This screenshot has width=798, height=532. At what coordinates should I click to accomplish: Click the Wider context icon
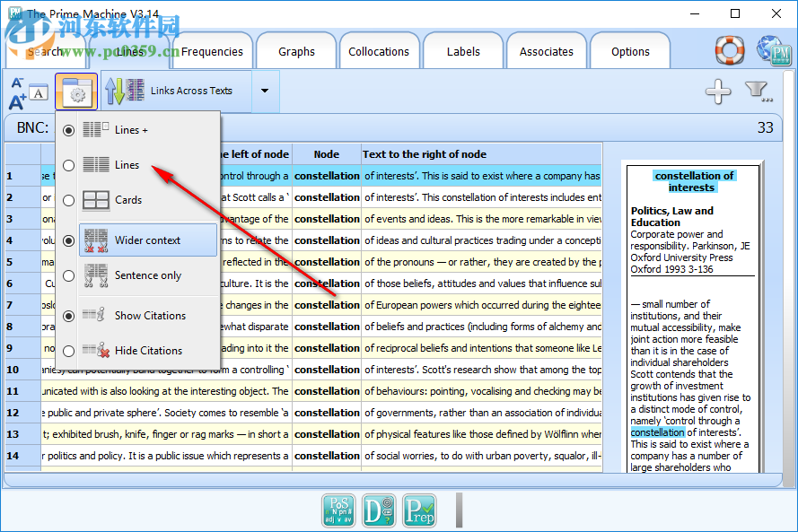point(96,240)
